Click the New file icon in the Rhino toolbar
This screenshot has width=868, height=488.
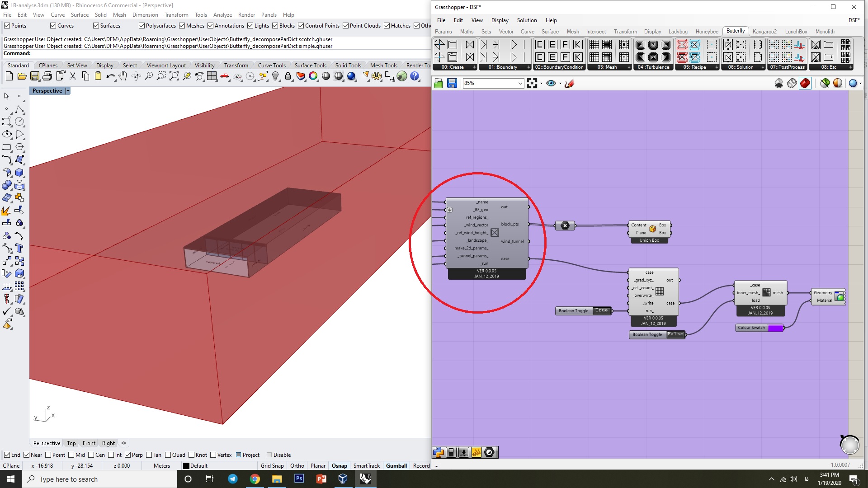(9, 76)
